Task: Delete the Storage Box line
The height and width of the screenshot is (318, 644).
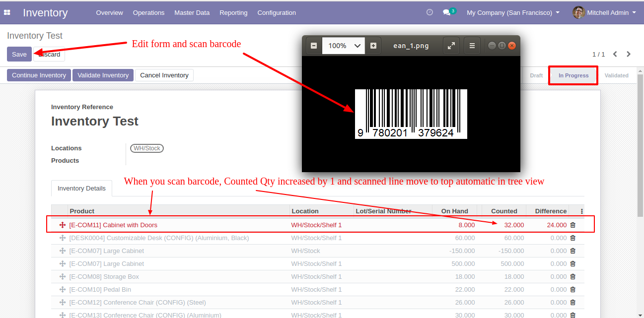Action: (572, 277)
